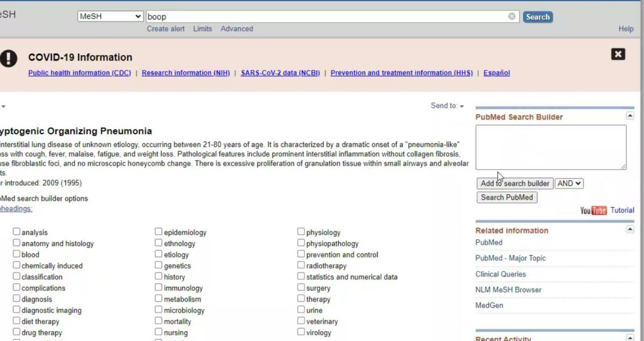Collapse the Recent Activity panel
The image size is (644, 341).
pos(630,338)
